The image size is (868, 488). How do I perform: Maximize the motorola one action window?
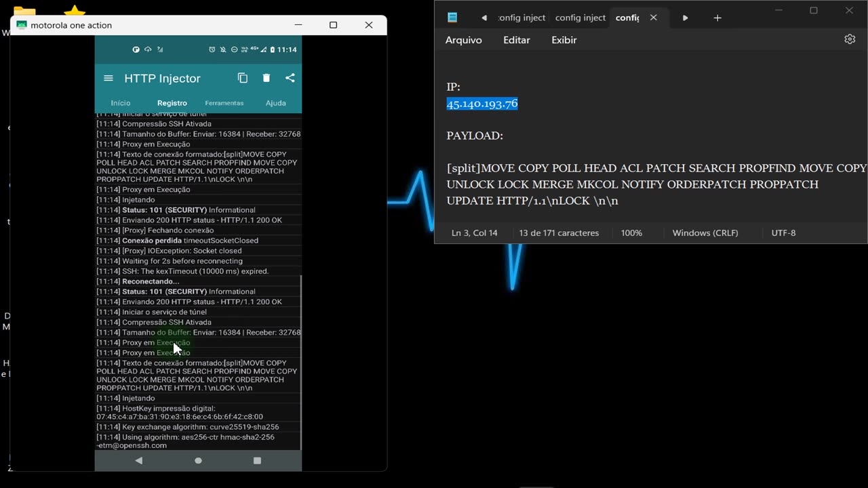point(333,25)
